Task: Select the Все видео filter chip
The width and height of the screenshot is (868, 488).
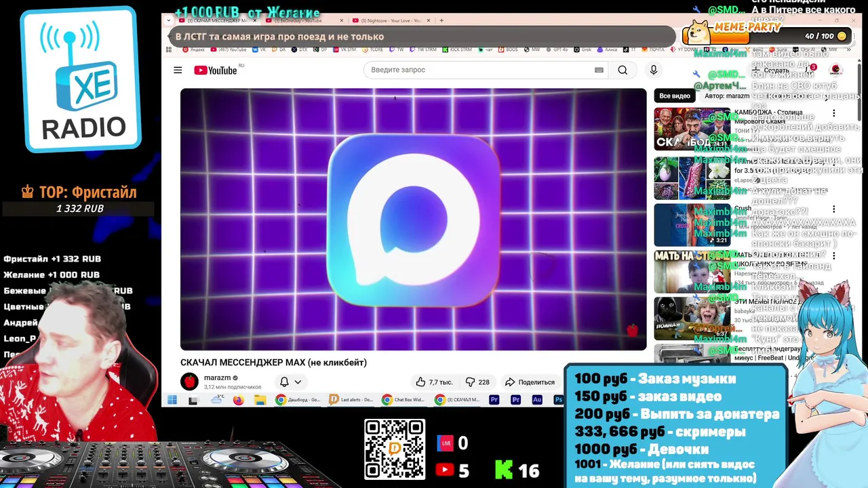Action: coord(675,96)
